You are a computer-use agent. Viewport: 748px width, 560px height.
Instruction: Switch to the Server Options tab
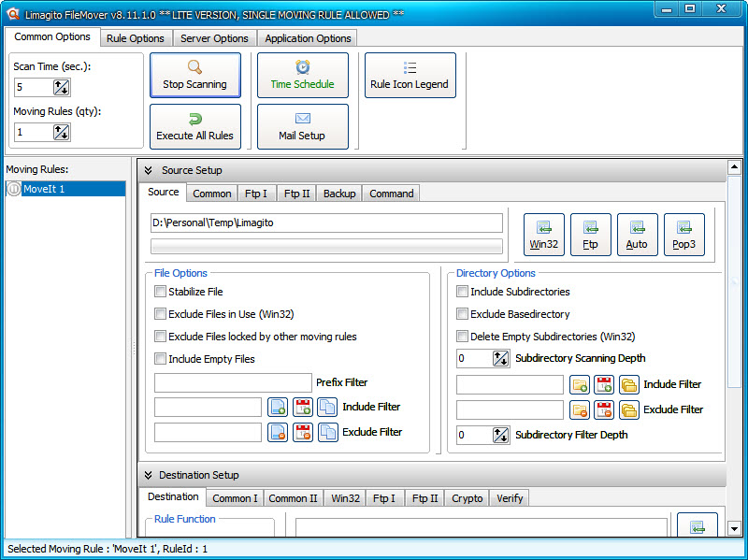point(215,38)
